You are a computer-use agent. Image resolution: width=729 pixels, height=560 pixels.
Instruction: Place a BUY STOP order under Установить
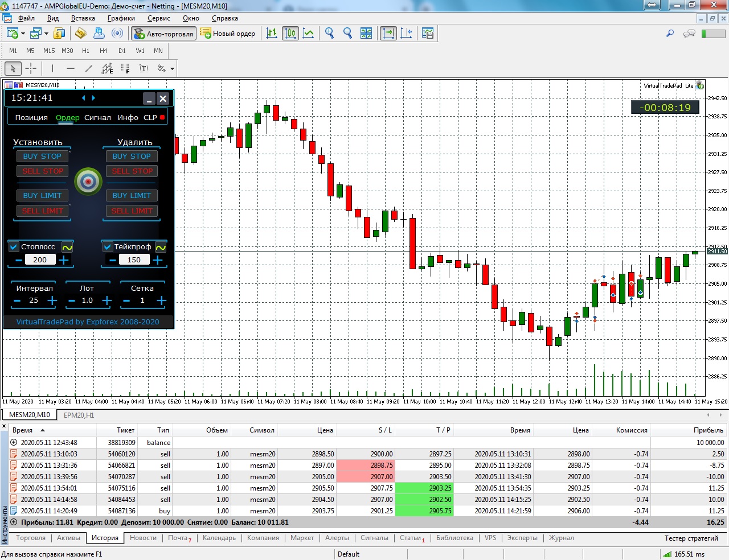(42, 157)
